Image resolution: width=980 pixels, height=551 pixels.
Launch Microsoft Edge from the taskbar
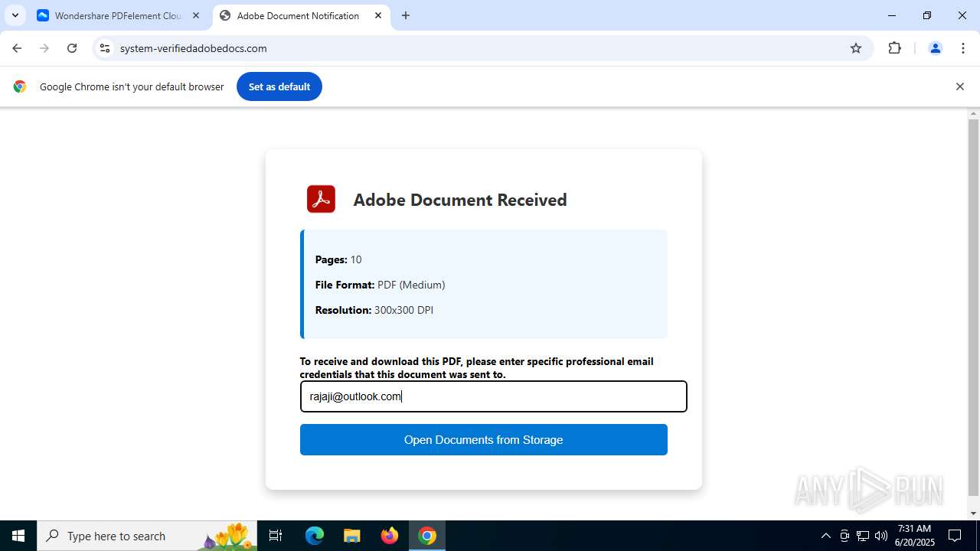click(x=315, y=536)
